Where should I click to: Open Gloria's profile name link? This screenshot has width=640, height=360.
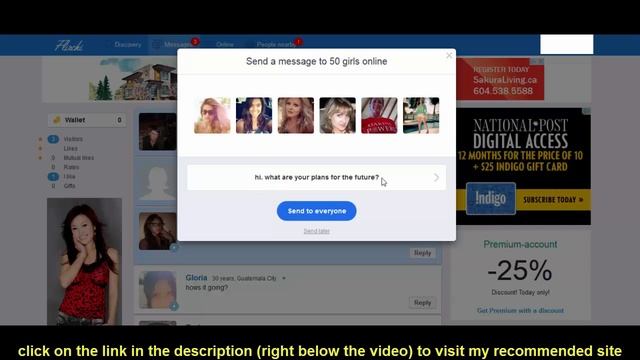[x=196, y=278]
